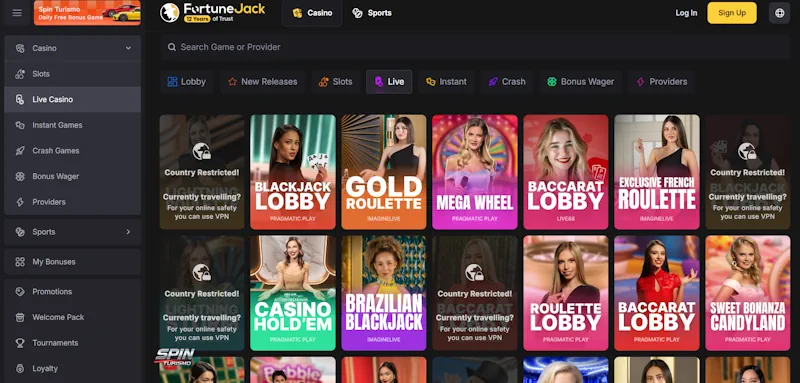Viewport: 800px width, 383px height.
Task: Click the Loyalty medal icon
Action: (x=20, y=368)
